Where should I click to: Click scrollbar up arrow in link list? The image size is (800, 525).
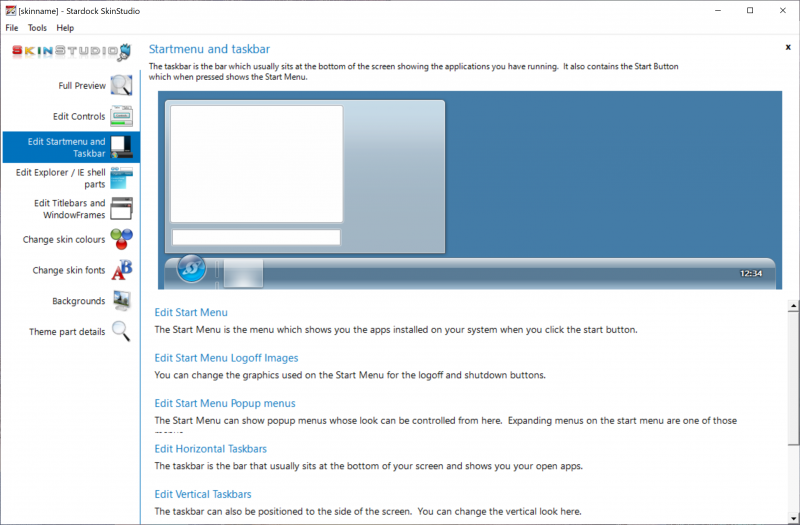pos(793,306)
